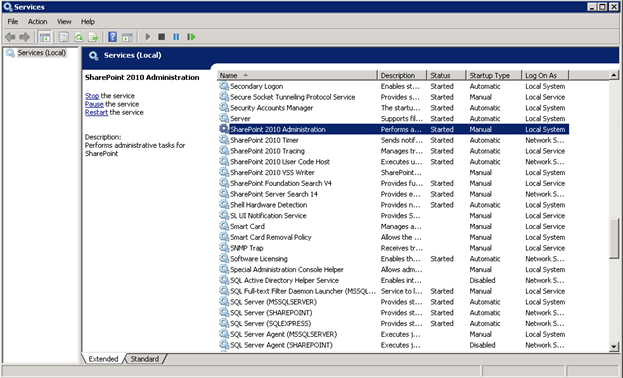Click the gear icon of Server service
The height and width of the screenshot is (378, 623).
[x=224, y=118]
